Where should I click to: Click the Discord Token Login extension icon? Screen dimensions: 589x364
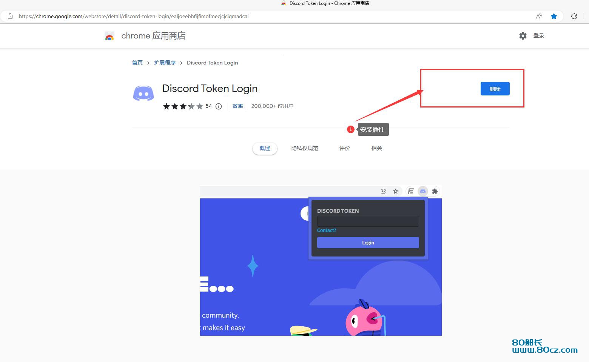[143, 93]
